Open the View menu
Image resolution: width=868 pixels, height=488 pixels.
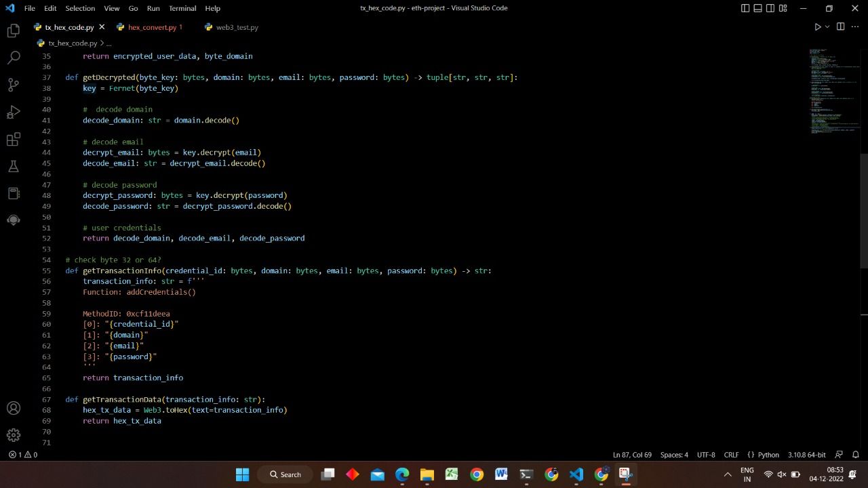tap(112, 8)
